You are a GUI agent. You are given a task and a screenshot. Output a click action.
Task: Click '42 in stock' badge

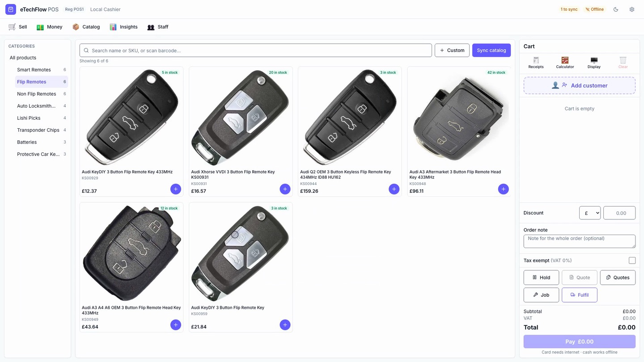tap(496, 72)
